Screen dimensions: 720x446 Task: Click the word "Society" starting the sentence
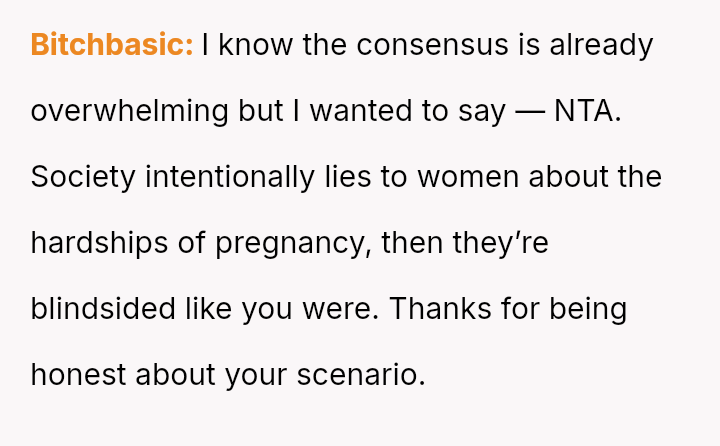83,177
